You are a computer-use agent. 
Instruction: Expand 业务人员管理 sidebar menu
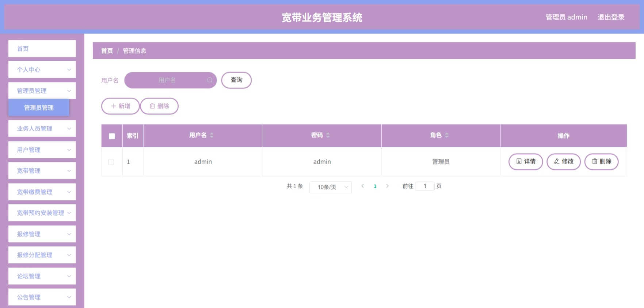pos(42,128)
